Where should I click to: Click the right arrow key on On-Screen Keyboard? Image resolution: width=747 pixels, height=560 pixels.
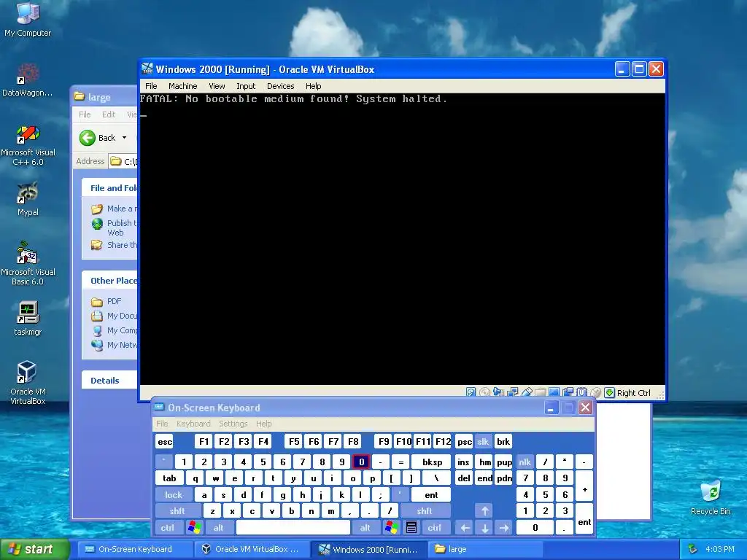point(504,527)
